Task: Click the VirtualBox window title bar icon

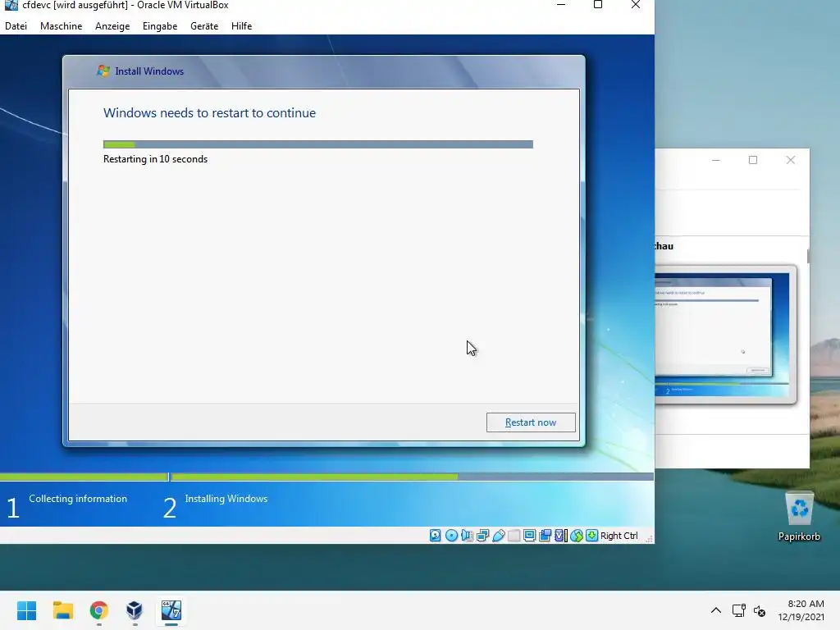Action: tap(11, 5)
